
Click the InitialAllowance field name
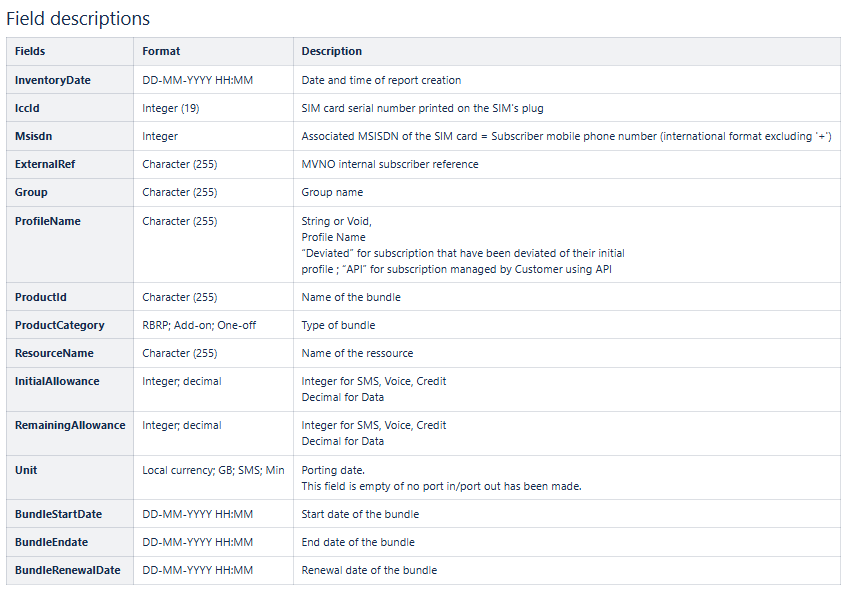(57, 381)
